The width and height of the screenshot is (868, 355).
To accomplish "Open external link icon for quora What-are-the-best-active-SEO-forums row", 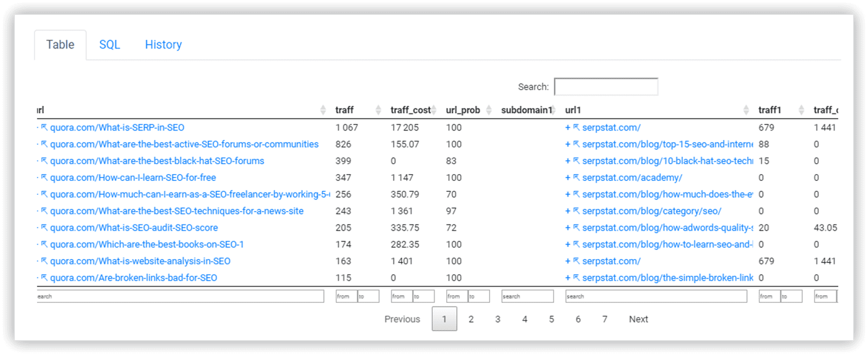I will [x=44, y=145].
